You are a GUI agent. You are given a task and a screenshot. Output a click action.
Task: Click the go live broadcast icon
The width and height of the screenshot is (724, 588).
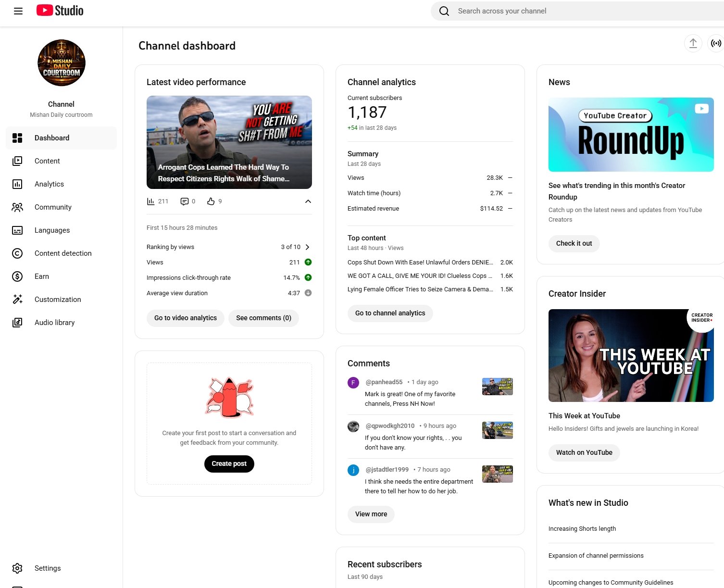716,43
